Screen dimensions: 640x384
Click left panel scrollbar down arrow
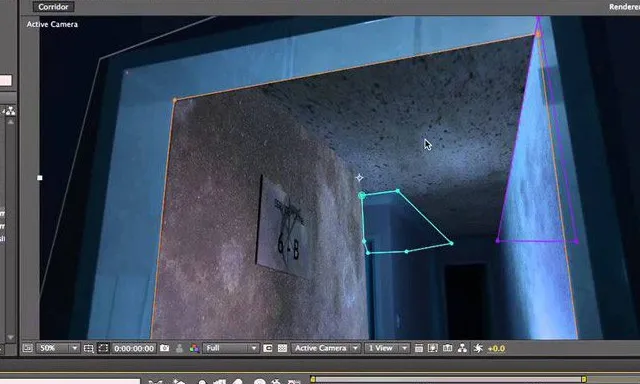(x=11, y=338)
